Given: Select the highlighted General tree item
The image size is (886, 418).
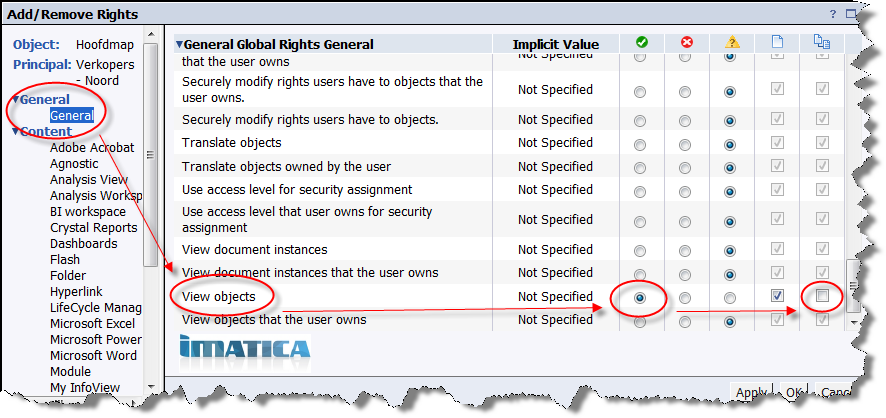Looking at the screenshot, I should click(72, 115).
